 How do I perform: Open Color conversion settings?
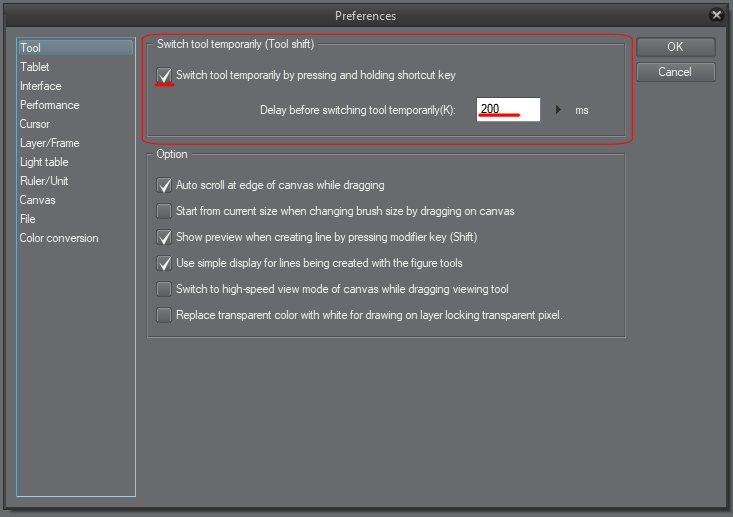click(x=59, y=238)
